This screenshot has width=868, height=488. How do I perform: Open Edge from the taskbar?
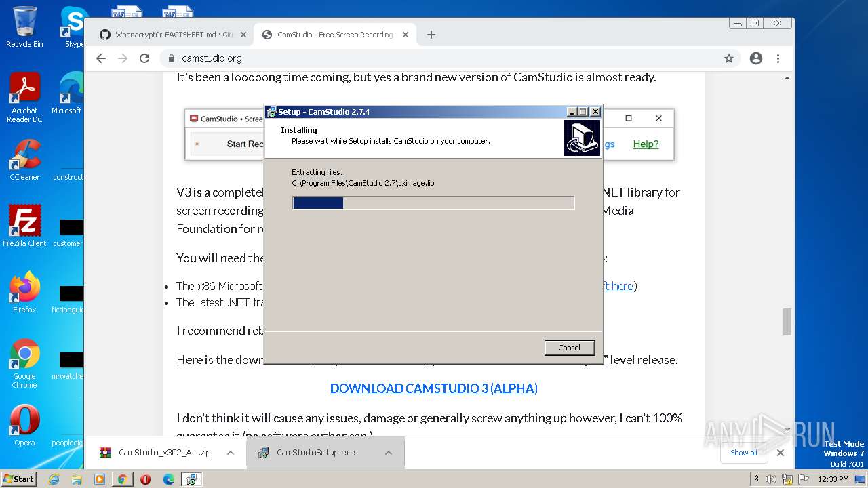(169, 479)
